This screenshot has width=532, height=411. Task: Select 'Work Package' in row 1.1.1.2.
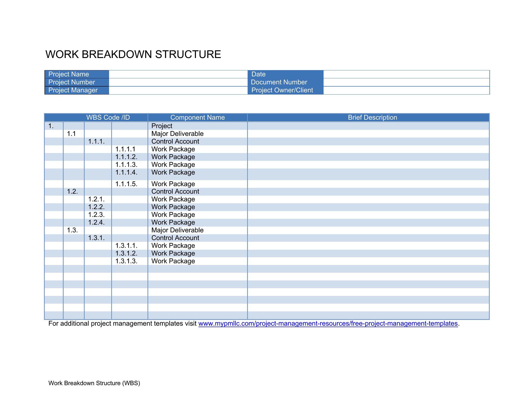click(x=198, y=157)
